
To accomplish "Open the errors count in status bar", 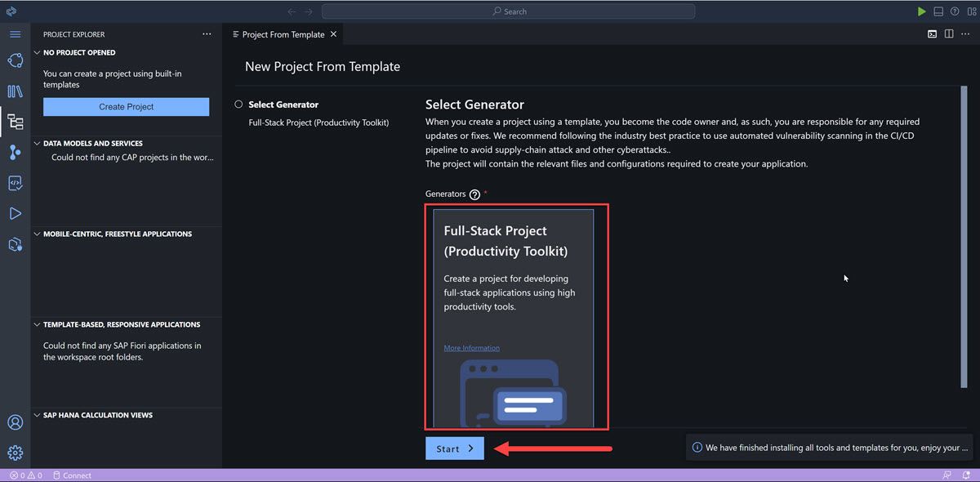I will click(x=17, y=475).
